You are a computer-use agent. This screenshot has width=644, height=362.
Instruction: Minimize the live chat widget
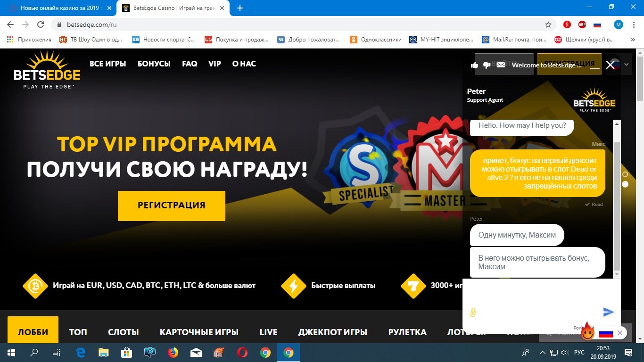click(x=595, y=65)
